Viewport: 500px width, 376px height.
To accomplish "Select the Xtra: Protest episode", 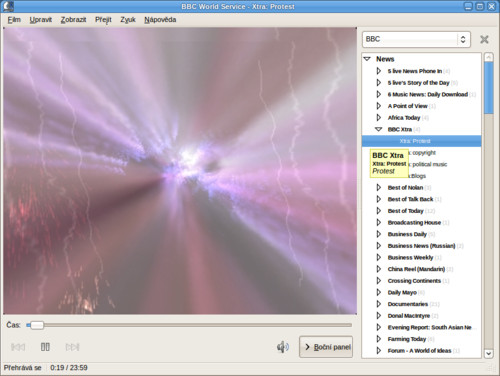I will point(422,141).
